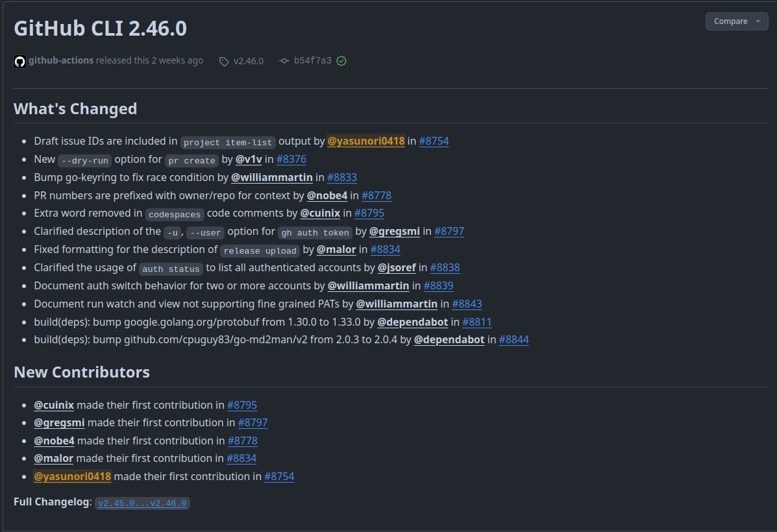Click the New Contributors heading

(x=82, y=372)
